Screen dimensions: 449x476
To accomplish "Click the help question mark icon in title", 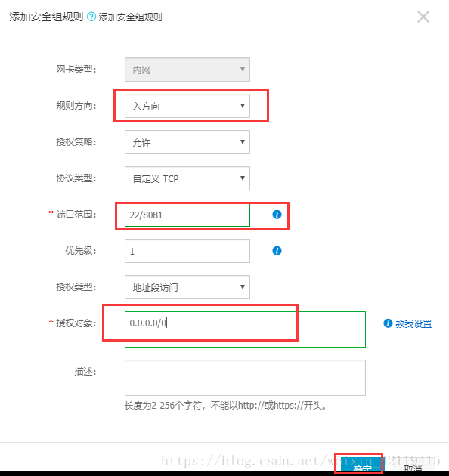I will click(91, 17).
